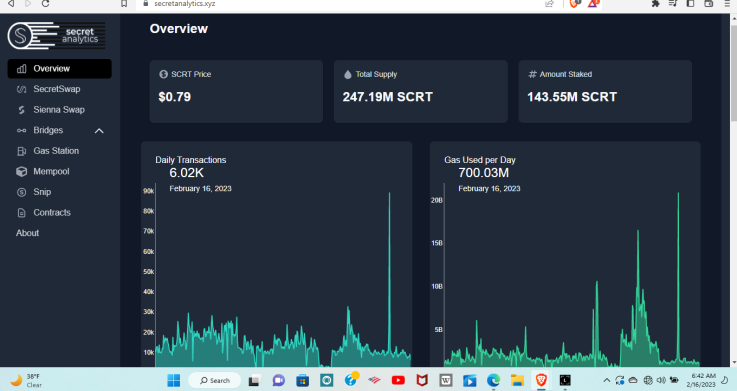This screenshot has width=737, height=391.
Task: Open the Overview page in the sidebar
Action: pyautogui.click(x=60, y=69)
